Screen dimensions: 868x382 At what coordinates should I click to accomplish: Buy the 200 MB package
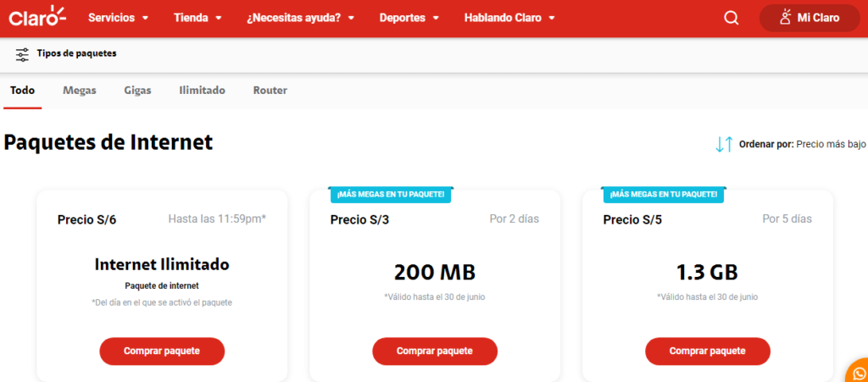[x=435, y=351]
